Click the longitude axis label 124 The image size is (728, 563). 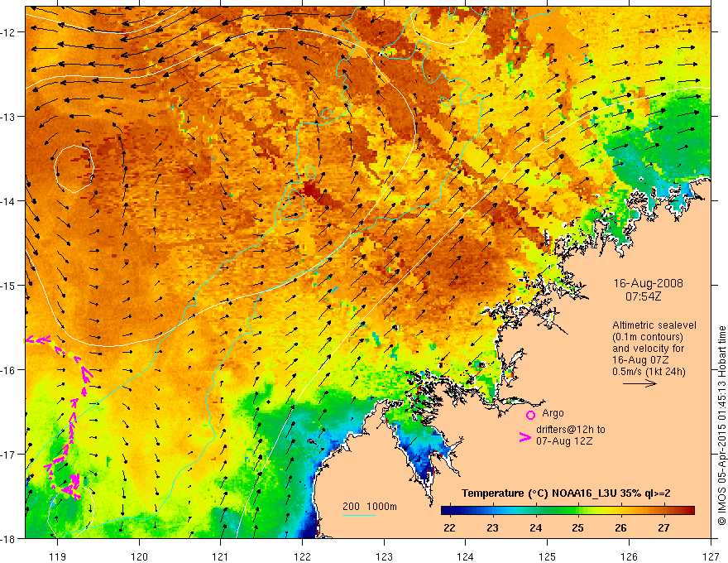pos(466,556)
